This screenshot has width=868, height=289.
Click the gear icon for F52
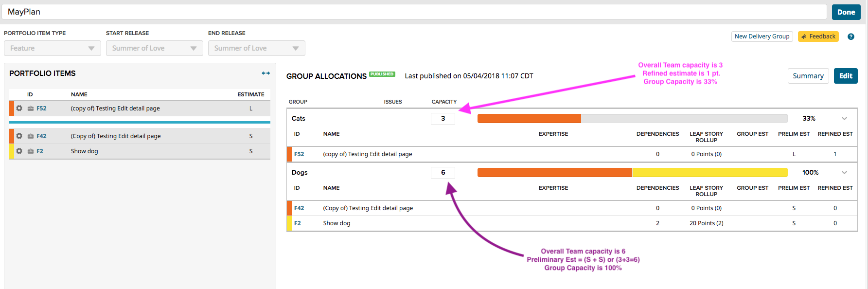19,108
